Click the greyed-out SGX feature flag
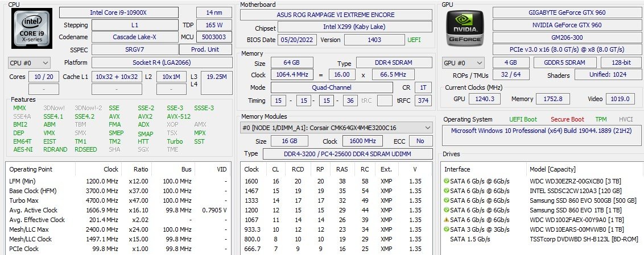The width and height of the screenshot is (644, 255). click(x=143, y=149)
